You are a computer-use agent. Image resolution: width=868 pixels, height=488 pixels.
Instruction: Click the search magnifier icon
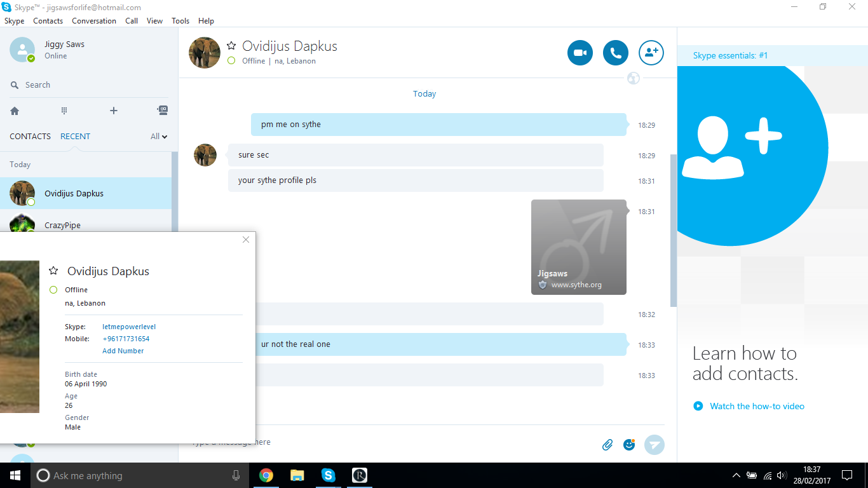tap(15, 85)
